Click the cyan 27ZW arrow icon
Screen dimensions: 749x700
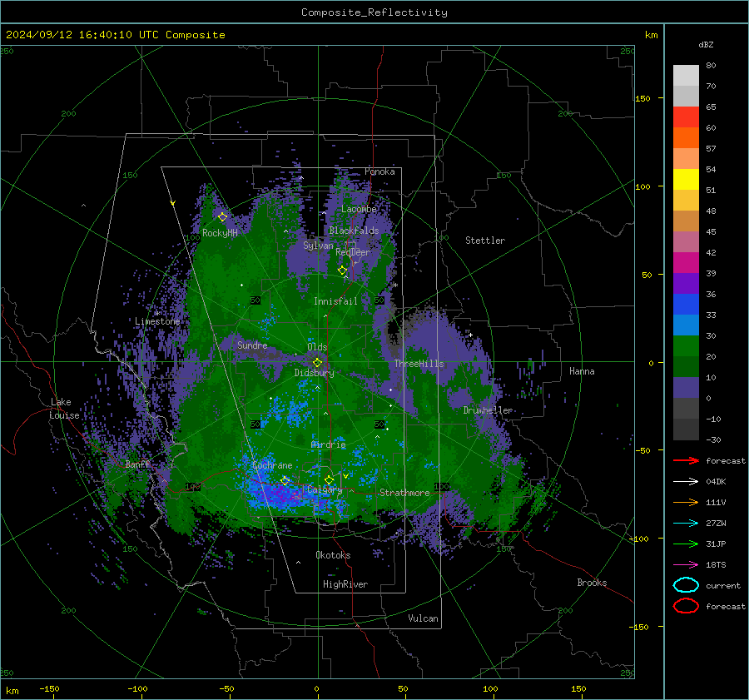point(686,524)
